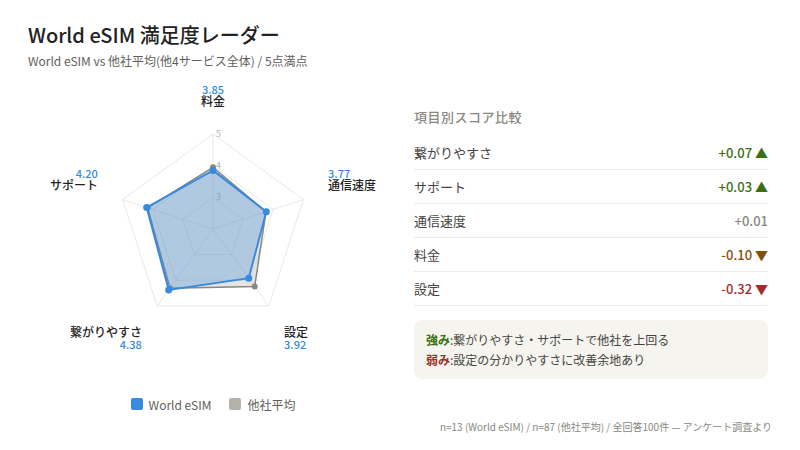
Task: Click the 設定 axis label below radar
Action: pyautogui.click(x=296, y=332)
